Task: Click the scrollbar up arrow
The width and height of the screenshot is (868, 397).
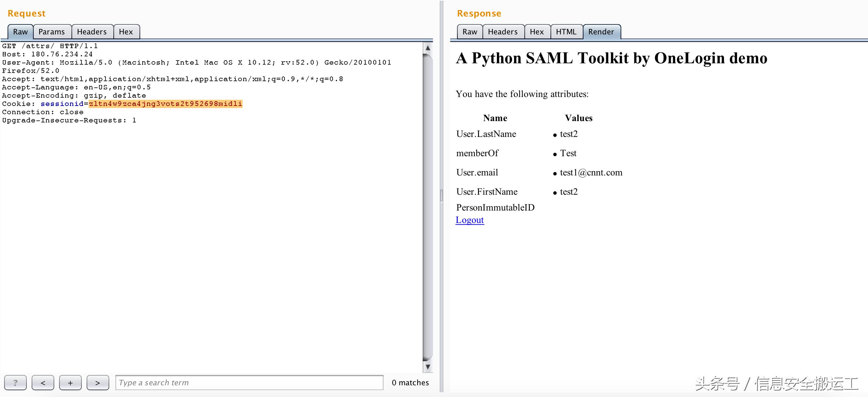Action: [x=427, y=48]
